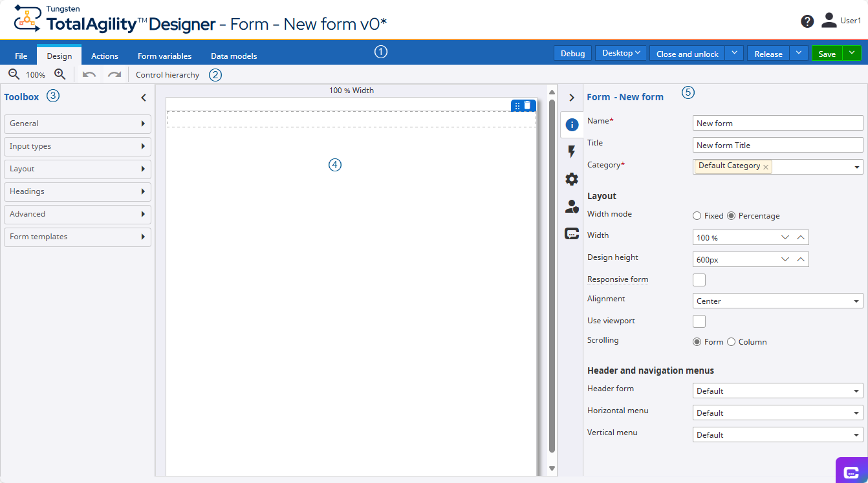
Task: Open the Data models tab
Action: coord(233,56)
